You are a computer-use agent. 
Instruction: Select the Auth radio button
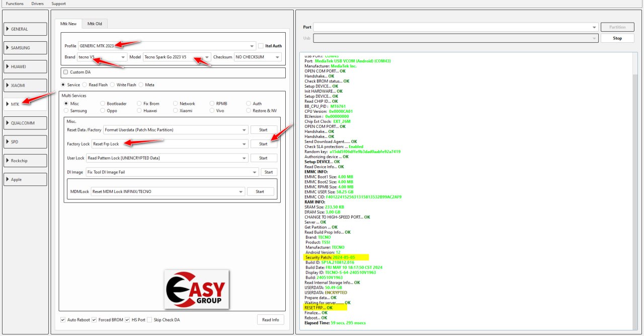(x=249, y=104)
